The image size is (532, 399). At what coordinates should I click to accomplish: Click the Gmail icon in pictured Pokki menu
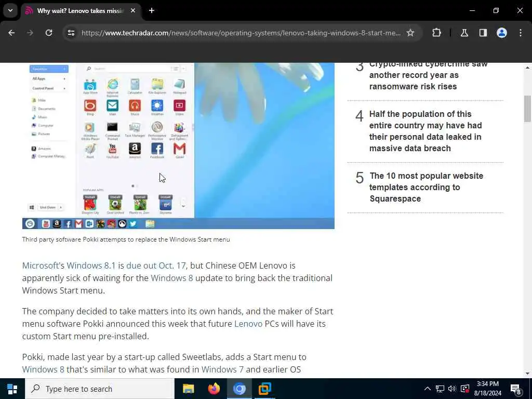pyautogui.click(x=179, y=150)
